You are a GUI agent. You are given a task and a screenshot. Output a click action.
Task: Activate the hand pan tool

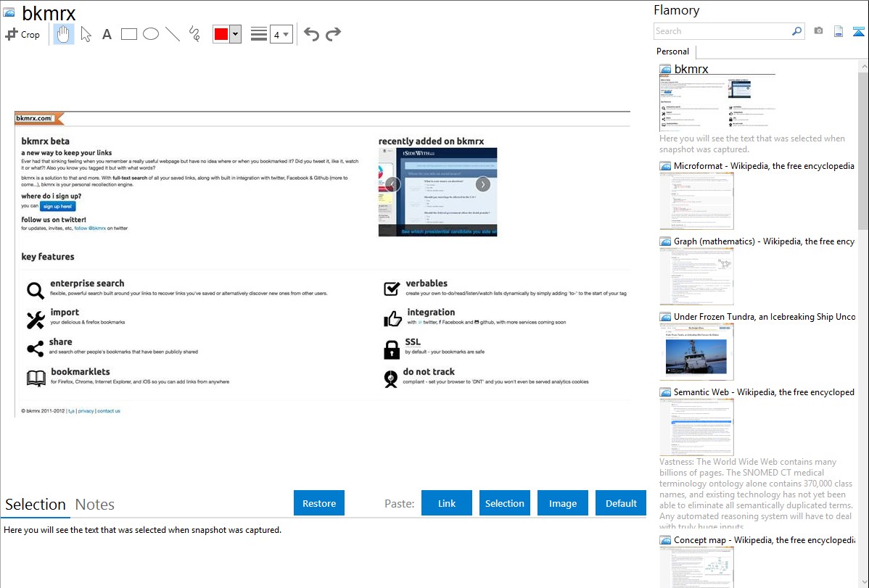pyautogui.click(x=64, y=34)
